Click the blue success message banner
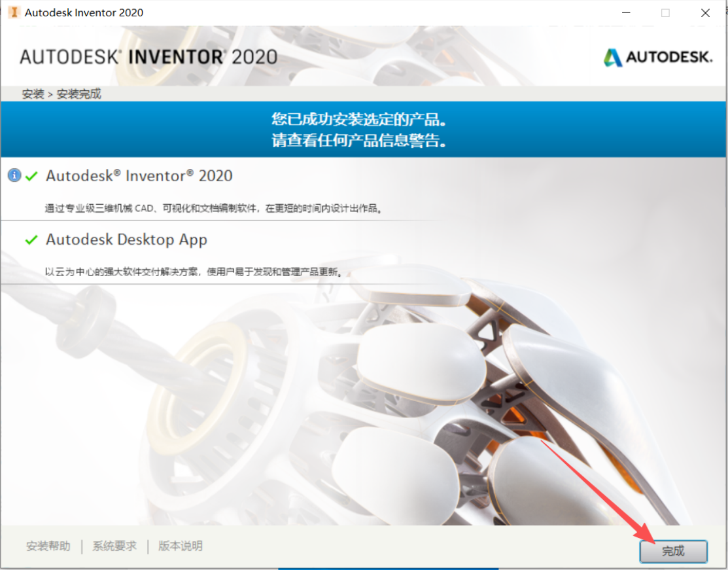Image resolution: width=728 pixels, height=570 pixels. coord(364,129)
